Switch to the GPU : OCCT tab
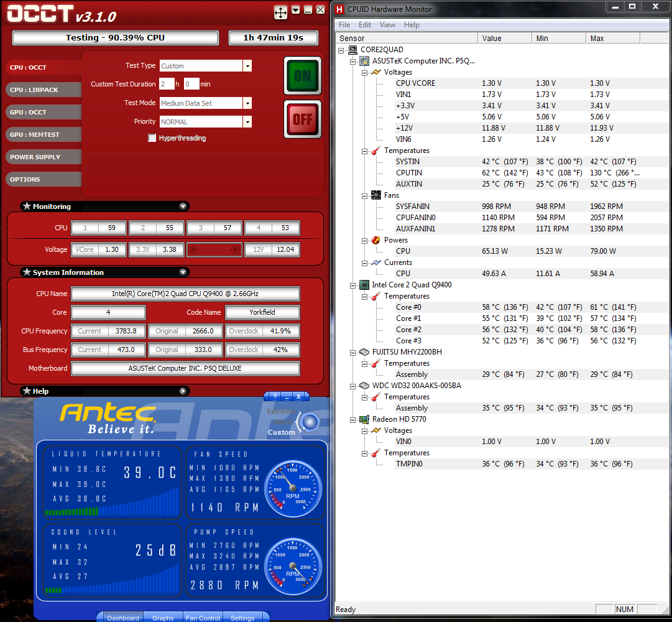672x622 pixels. (x=43, y=113)
